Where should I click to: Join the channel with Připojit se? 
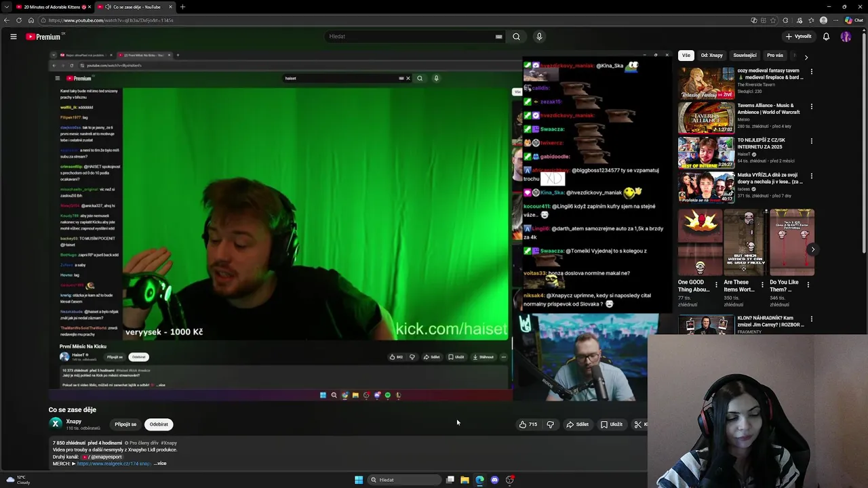click(125, 424)
